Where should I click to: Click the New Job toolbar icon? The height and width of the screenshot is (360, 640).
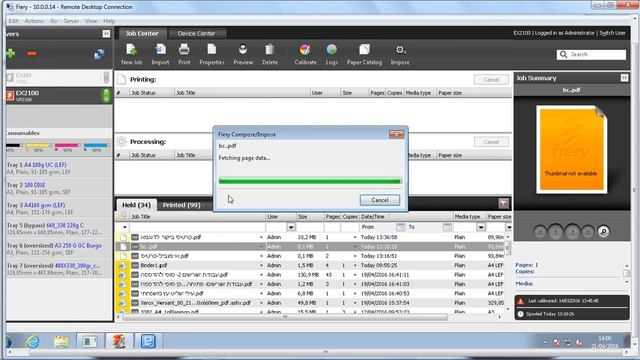(x=131, y=55)
